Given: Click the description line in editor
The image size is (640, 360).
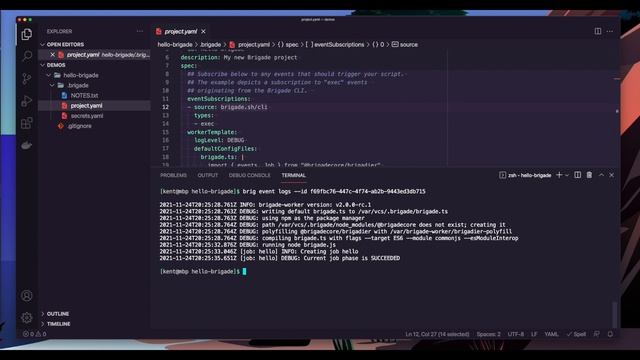Looking at the screenshot, I should tap(239, 58).
